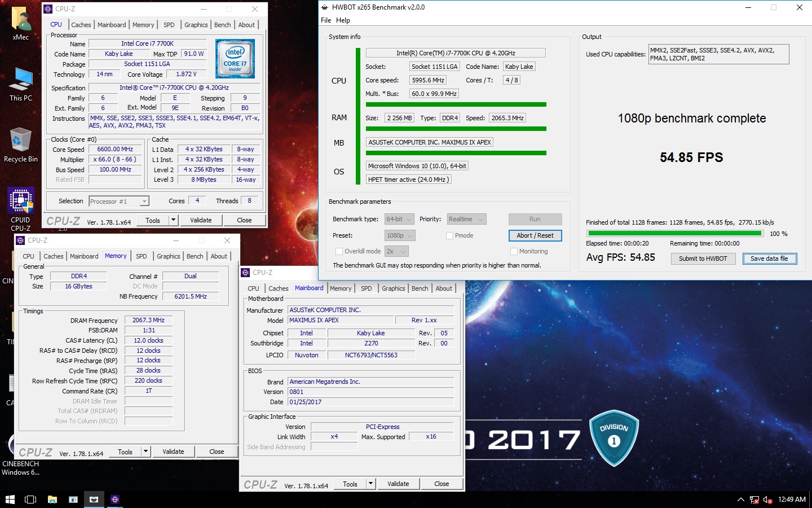Image resolution: width=812 pixels, height=508 pixels.
Task: Click Close in CPU-Z Mainboard window
Action: point(442,484)
